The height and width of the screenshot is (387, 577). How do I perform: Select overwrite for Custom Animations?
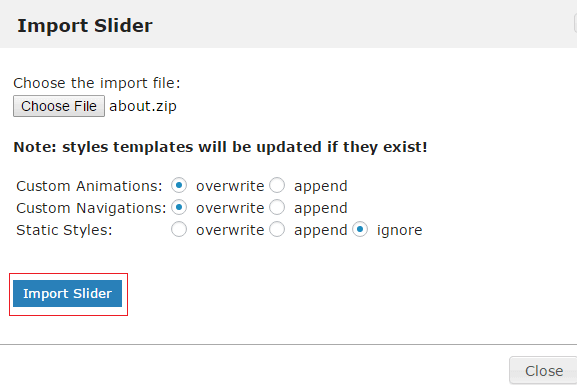[x=179, y=185]
